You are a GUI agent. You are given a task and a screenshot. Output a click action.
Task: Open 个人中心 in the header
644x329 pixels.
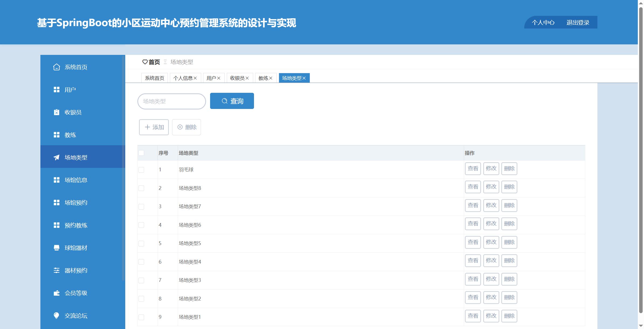coord(543,23)
